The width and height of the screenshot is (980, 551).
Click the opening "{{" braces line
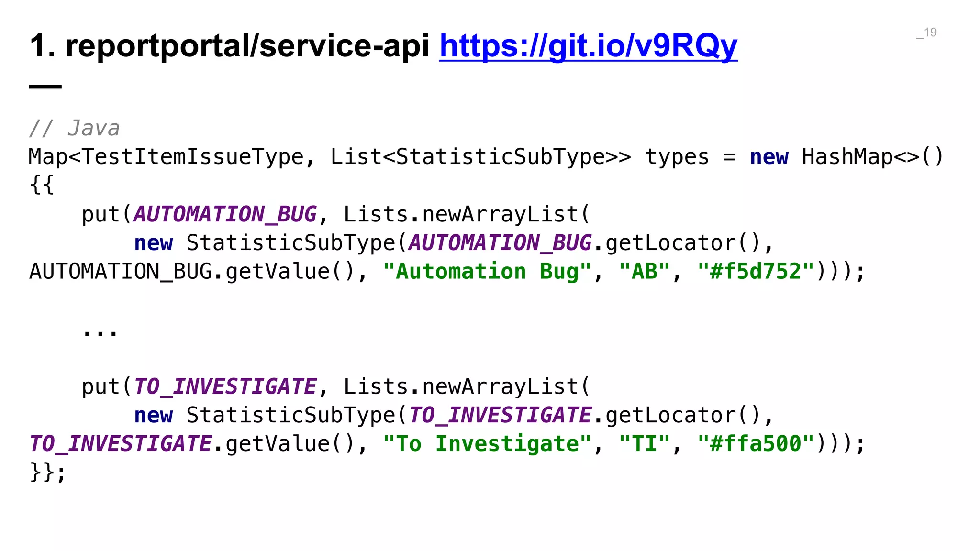pyautogui.click(x=42, y=186)
